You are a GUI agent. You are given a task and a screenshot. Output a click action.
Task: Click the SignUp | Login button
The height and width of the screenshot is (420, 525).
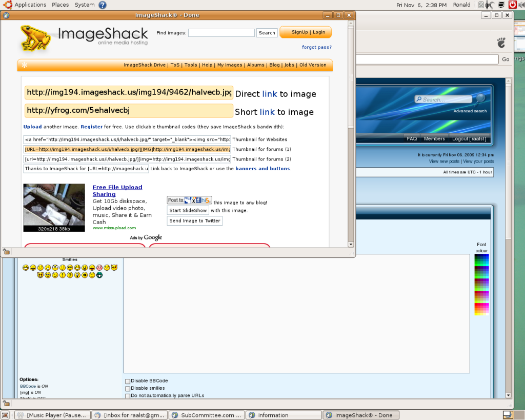(306, 32)
